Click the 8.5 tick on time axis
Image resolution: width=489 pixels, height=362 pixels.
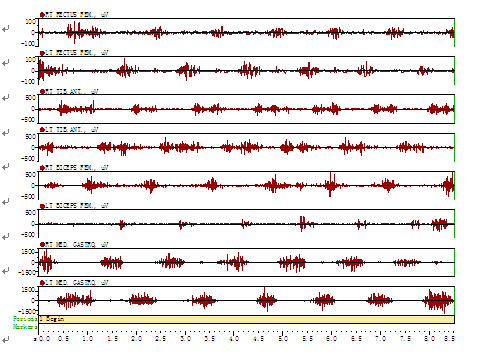pos(449,339)
